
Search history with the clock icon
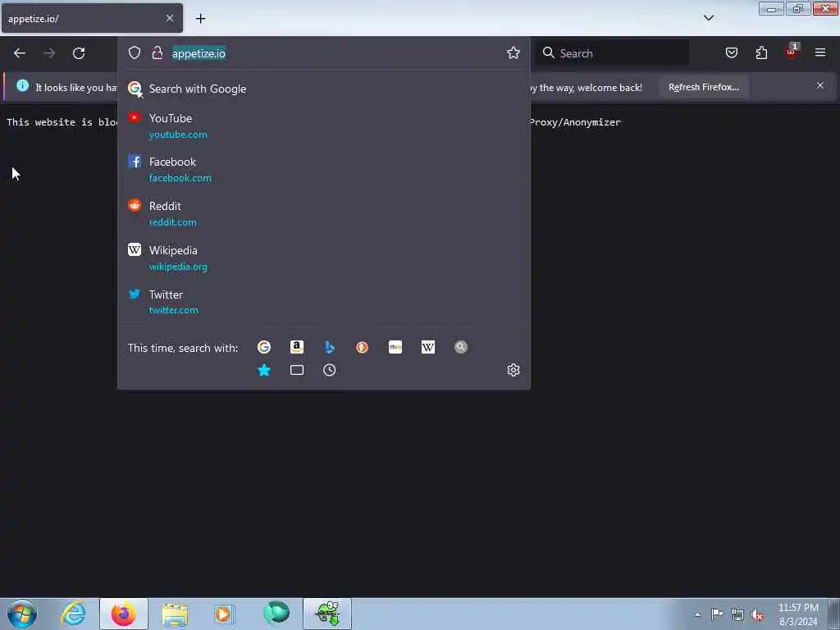click(x=330, y=370)
